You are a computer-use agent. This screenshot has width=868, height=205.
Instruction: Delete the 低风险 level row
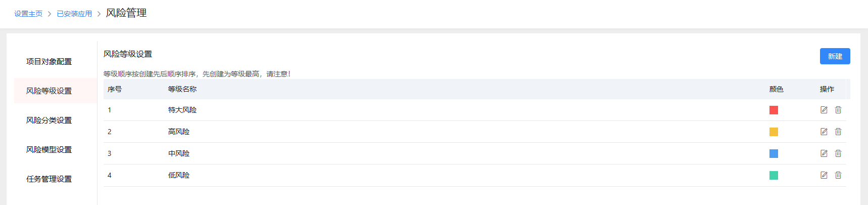pyautogui.click(x=838, y=175)
